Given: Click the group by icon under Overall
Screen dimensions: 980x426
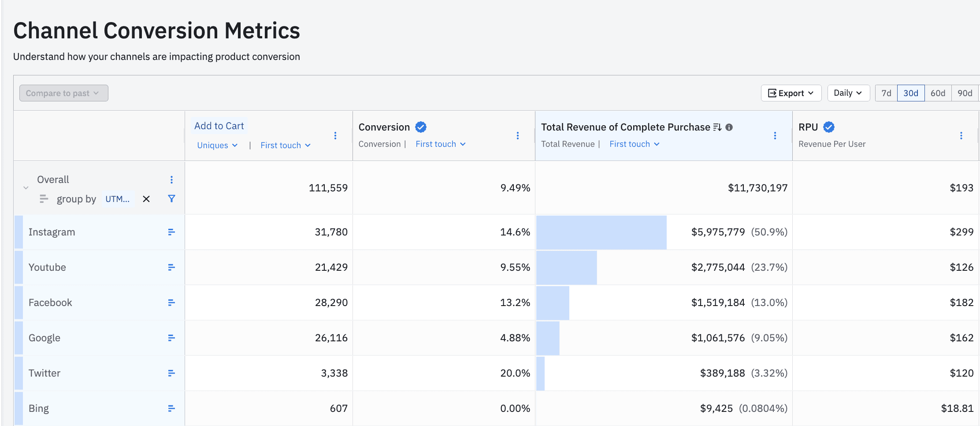Looking at the screenshot, I should point(44,199).
